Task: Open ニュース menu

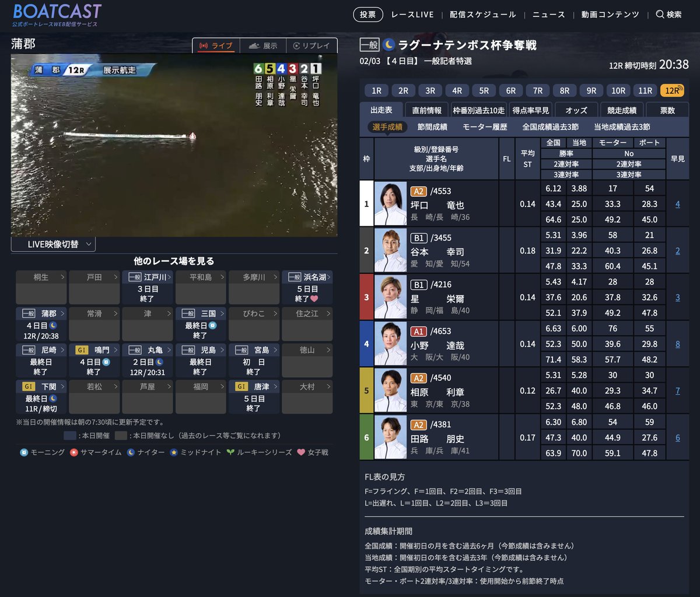Action: click(x=549, y=15)
